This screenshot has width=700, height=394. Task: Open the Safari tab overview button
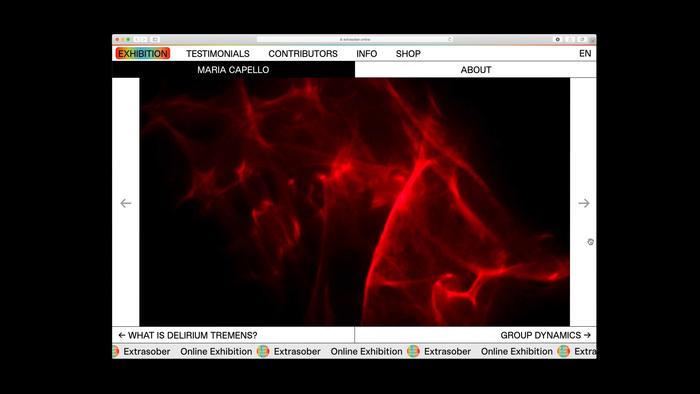582,39
